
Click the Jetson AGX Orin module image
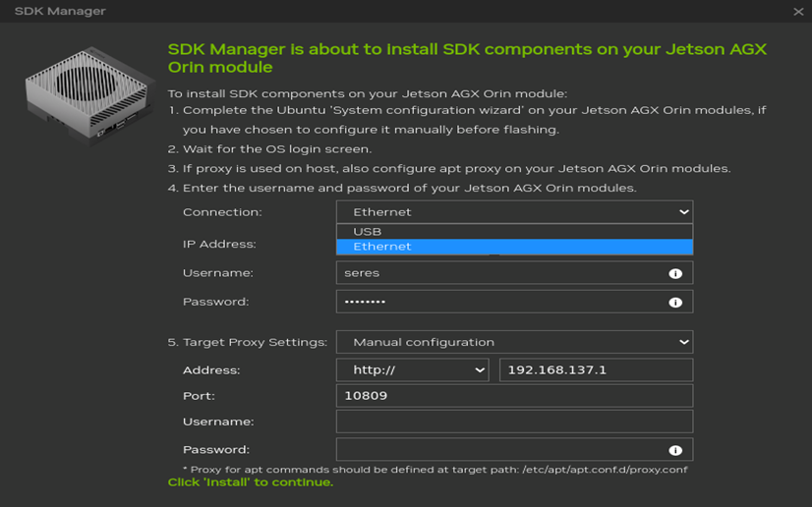[86, 94]
